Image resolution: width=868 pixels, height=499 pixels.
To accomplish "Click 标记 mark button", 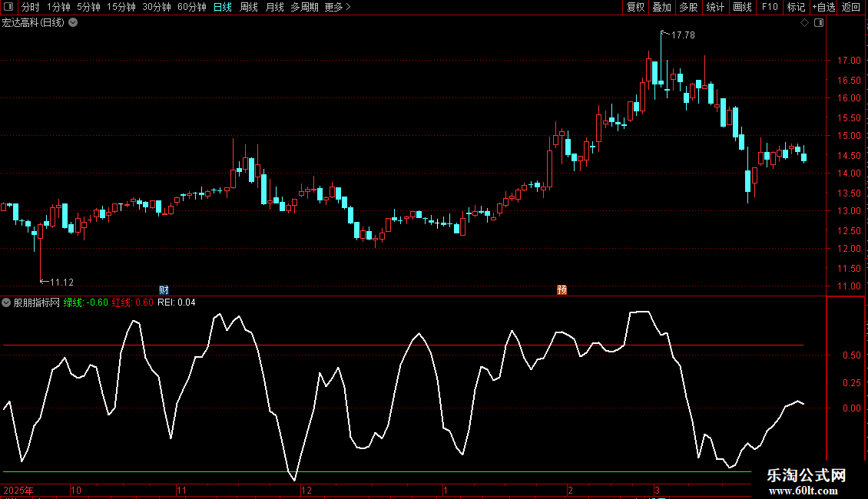I will coord(796,7).
